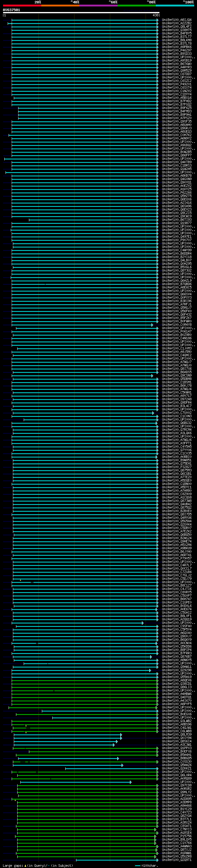The image size is (197, 868).
Task: Click the red 20% identity color band
Action: 22,6
